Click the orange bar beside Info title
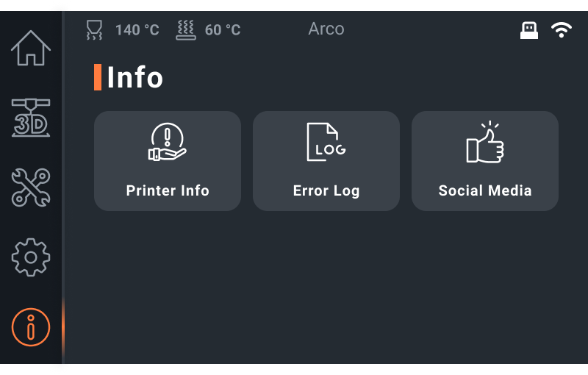The width and height of the screenshot is (588, 375). point(98,77)
